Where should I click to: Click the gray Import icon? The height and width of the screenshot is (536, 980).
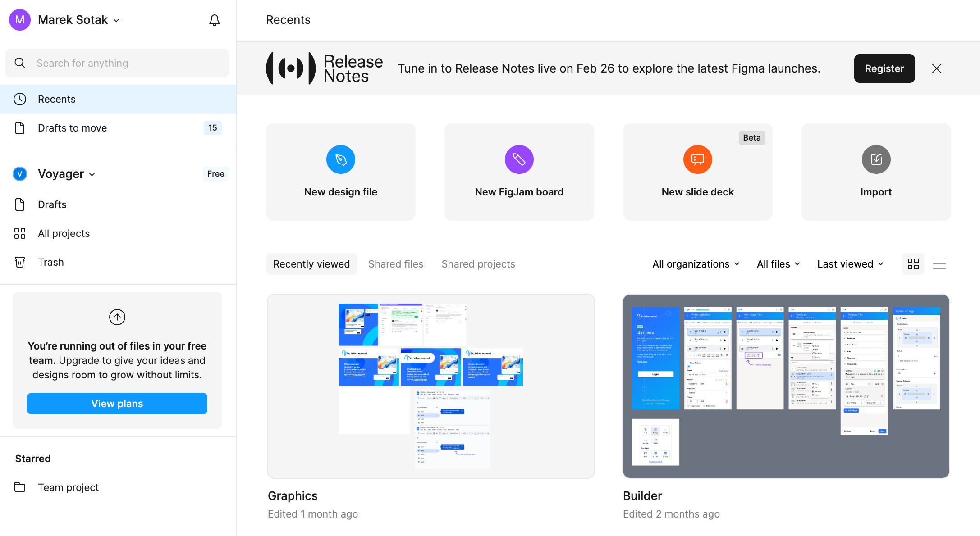876,159
